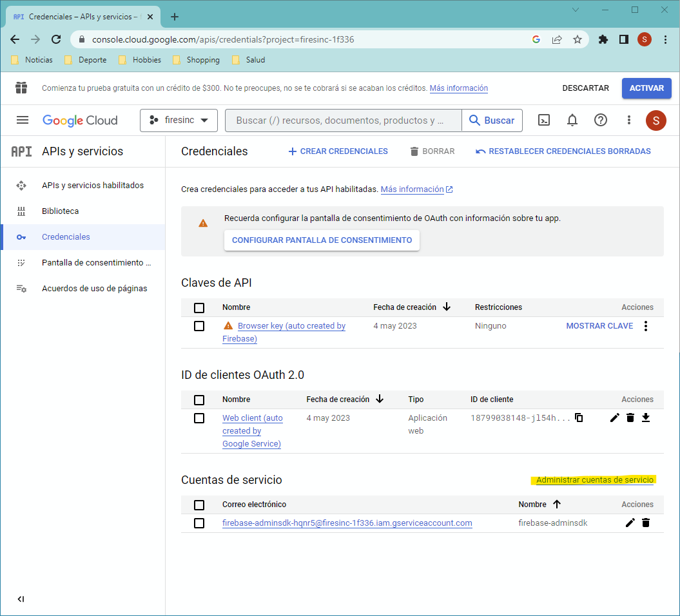Open the hamburger navigation menu
Viewport: 680px width, 616px height.
click(23, 120)
